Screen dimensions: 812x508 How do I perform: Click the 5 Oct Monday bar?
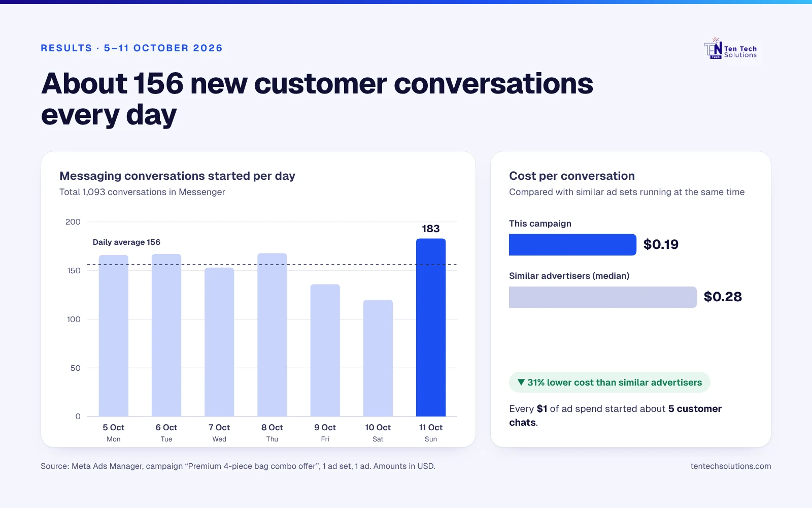(x=114, y=336)
